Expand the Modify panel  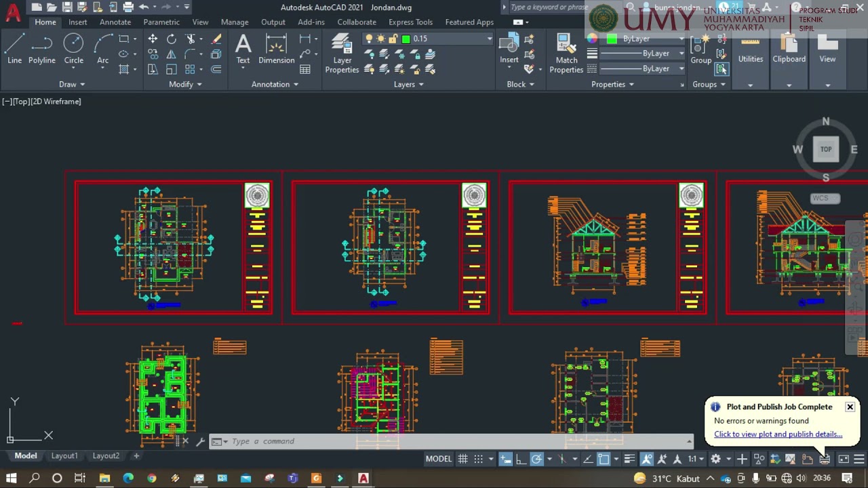(185, 84)
